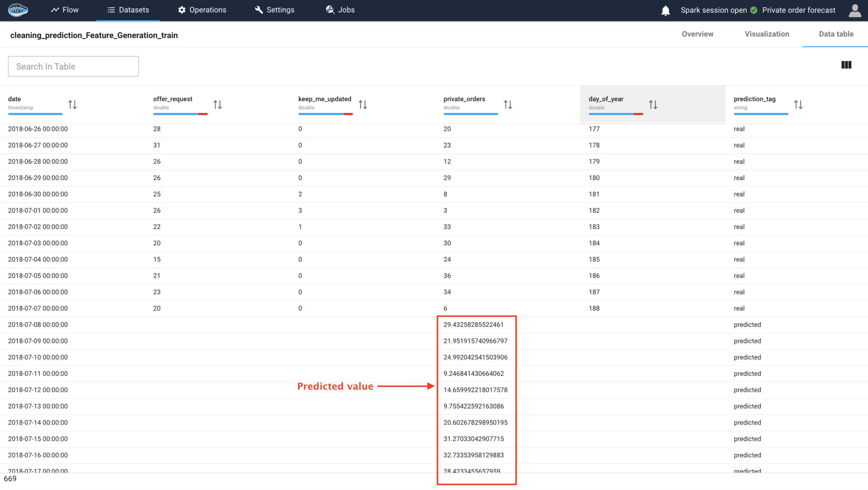Toggle sorting on the date column
868x490 pixels.
click(x=72, y=104)
